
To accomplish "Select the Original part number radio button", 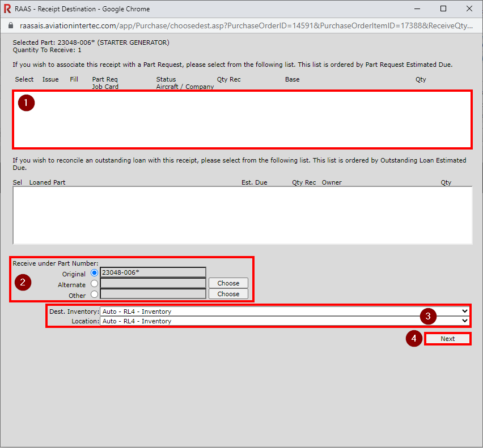I will 94,273.
